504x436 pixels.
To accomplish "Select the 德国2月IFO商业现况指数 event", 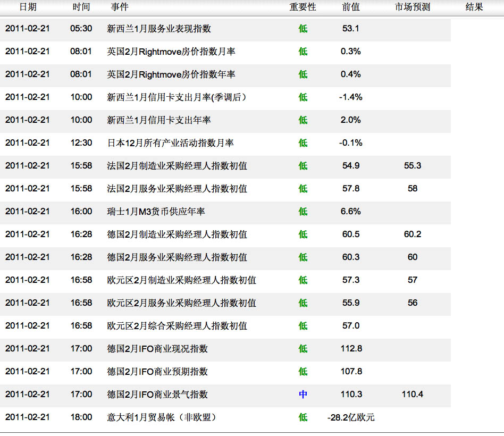I will click(157, 349).
